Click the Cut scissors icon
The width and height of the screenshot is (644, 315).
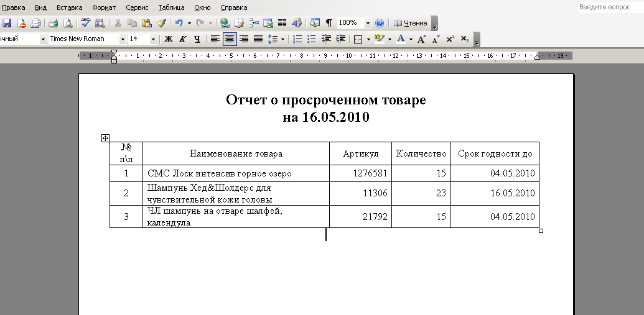pos(118,23)
